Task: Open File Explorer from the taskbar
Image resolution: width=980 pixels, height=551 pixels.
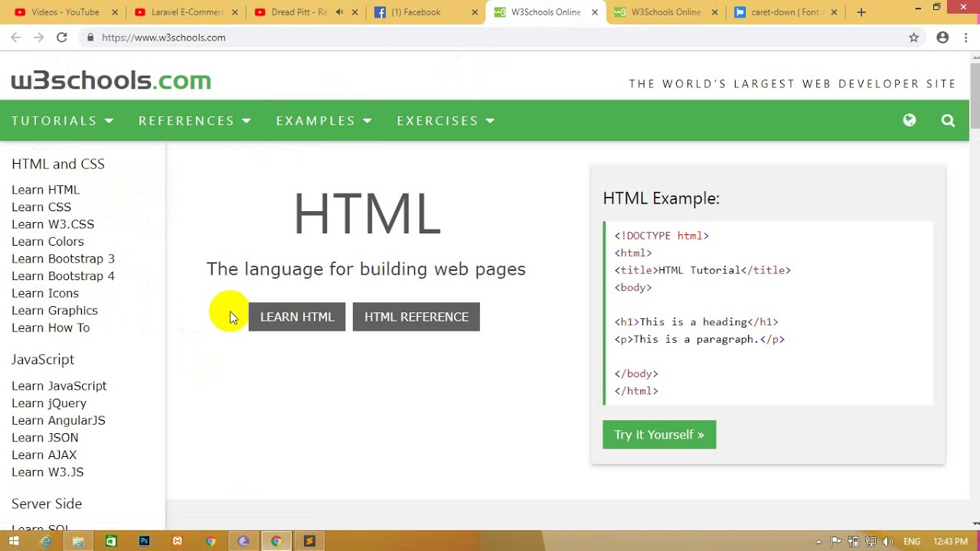Action: tap(78, 541)
